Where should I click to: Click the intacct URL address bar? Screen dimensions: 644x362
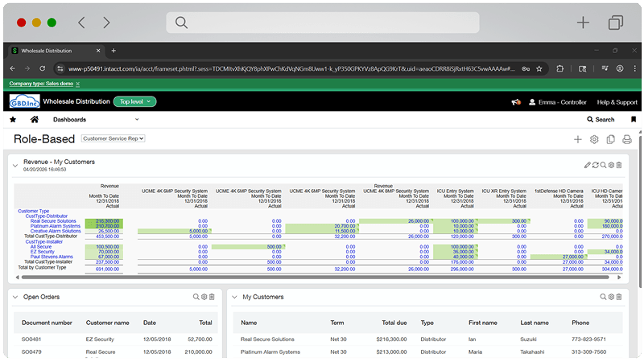(291, 68)
